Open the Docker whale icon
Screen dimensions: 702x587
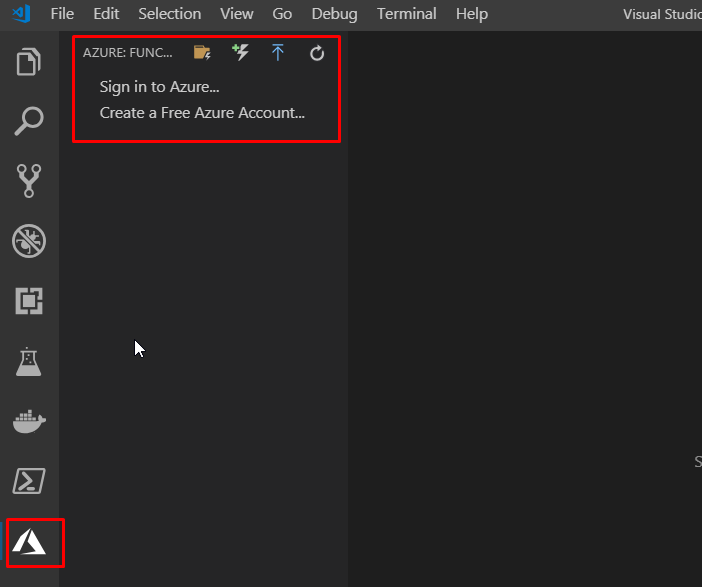click(x=29, y=421)
